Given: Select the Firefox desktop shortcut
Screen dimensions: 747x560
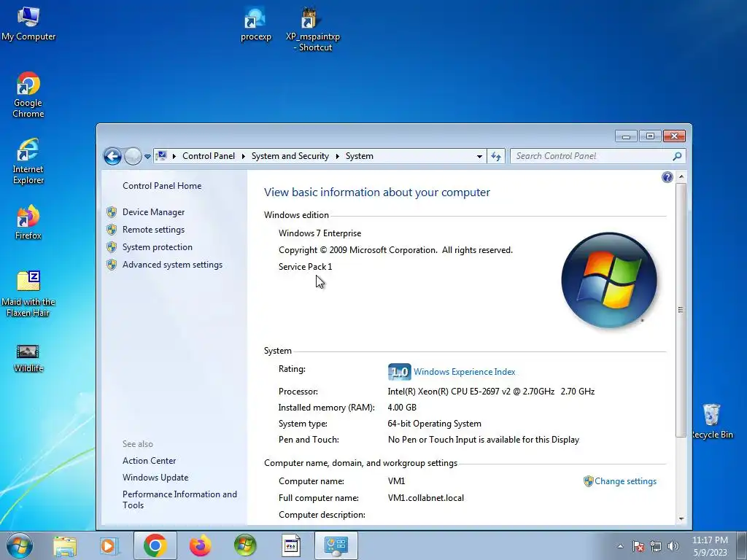Looking at the screenshot, I should click(28, 222).
